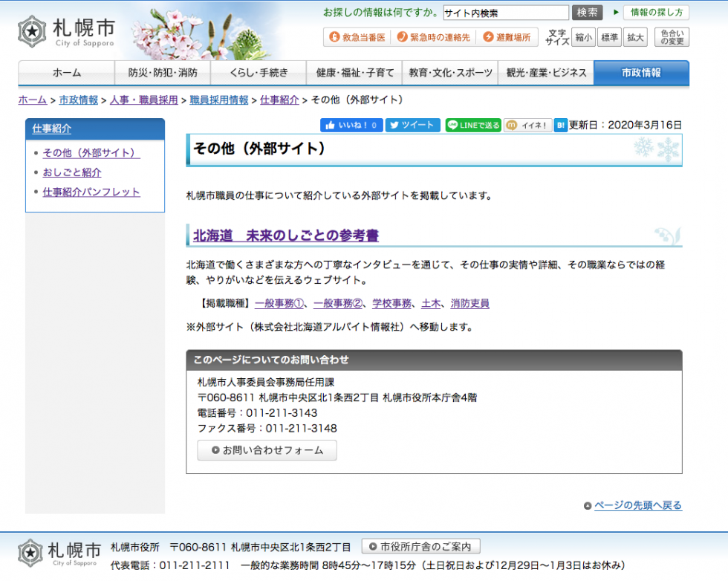Image resolution: width=728 pixels, height=581 pixels.
Task: Open the 仕事紹介パンフレット sidebar link
Action: pyautogui.click(x=91, y=192)
